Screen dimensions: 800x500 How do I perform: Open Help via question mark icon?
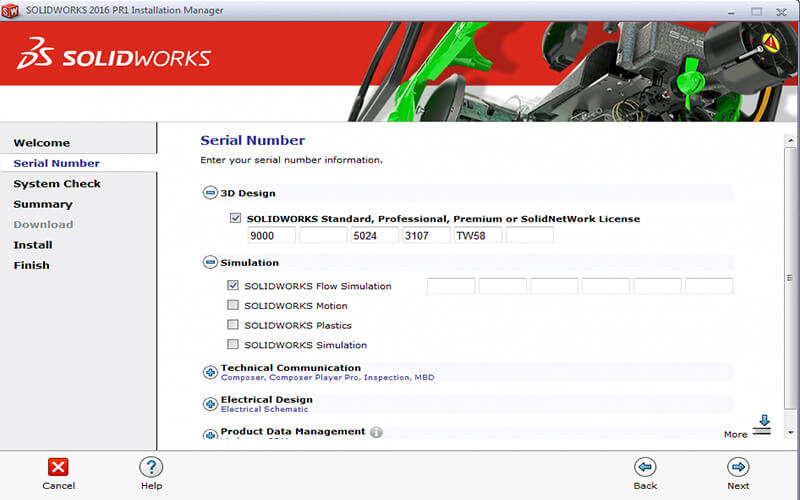point(151,467)
